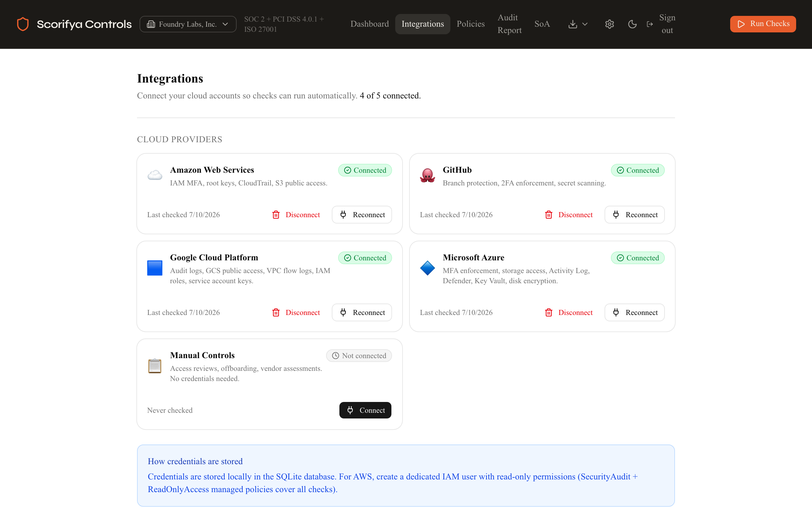
Task: Open the Foundry Labs, Inc. organization dropdown
Action: 188,24
